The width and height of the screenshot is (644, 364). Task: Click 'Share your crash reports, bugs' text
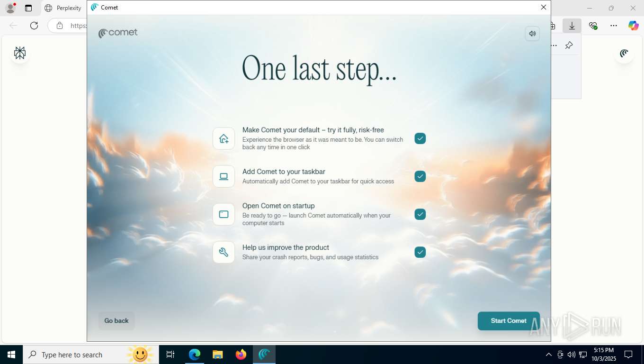pos(310,257)
